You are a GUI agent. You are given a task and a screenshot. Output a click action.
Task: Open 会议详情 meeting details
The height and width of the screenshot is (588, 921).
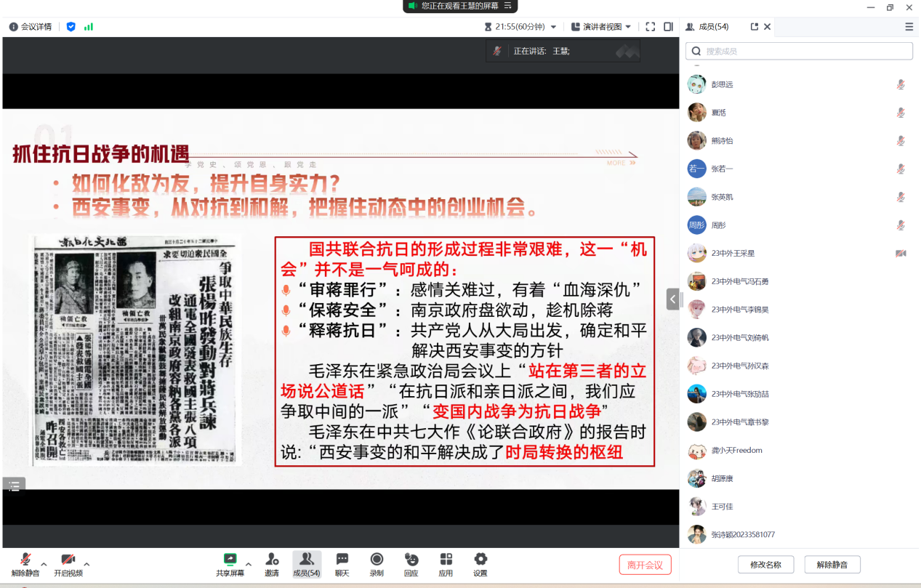pos(31,27)
